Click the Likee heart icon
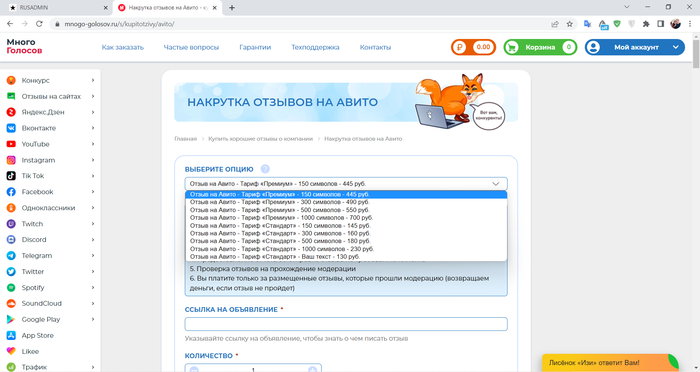 tap(11, 351)
